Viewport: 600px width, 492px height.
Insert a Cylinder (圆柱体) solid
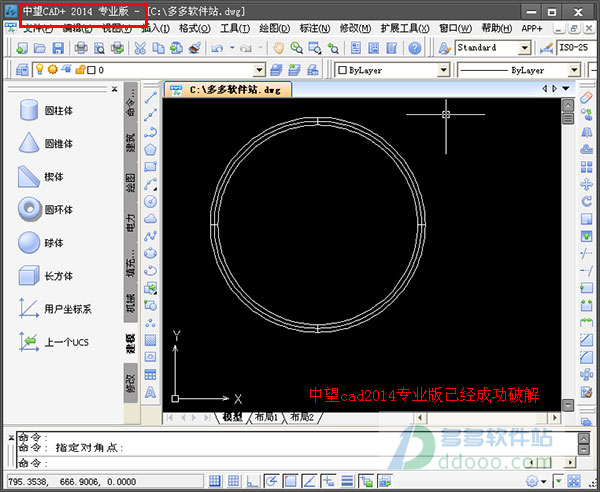click(x=46, y=111)
